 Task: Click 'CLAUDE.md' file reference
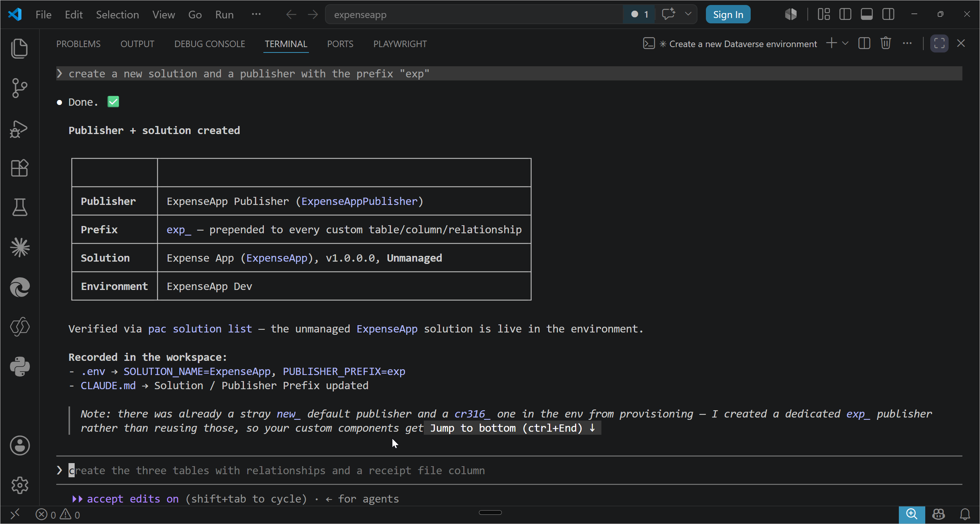(x=108, y=385)
